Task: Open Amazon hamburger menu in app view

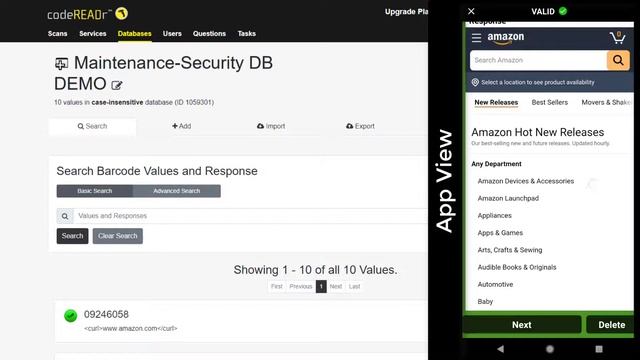Action: click(476, 38)
